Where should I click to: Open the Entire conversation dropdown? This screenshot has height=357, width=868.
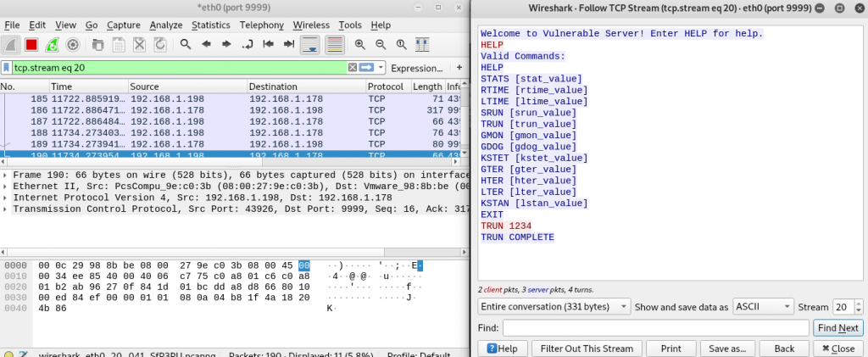[x=554, y=307]
